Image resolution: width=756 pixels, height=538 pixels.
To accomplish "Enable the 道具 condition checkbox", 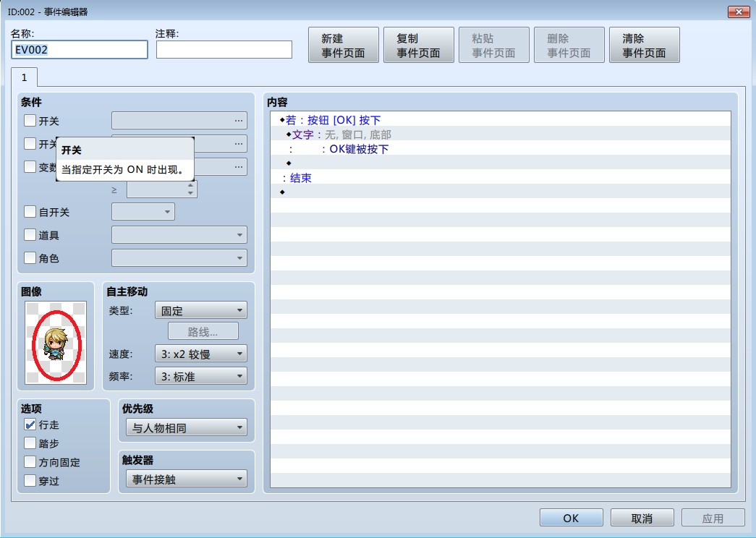I will pyautogui.click(x=30, y=235).
